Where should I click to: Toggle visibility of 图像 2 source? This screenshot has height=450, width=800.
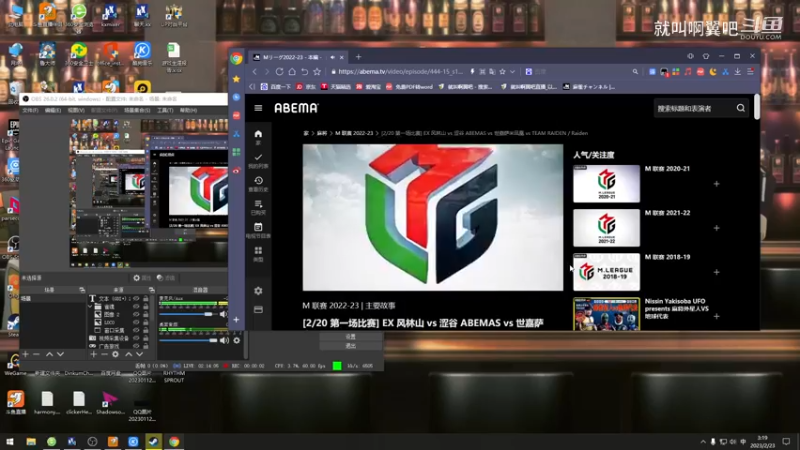[136, 314]
